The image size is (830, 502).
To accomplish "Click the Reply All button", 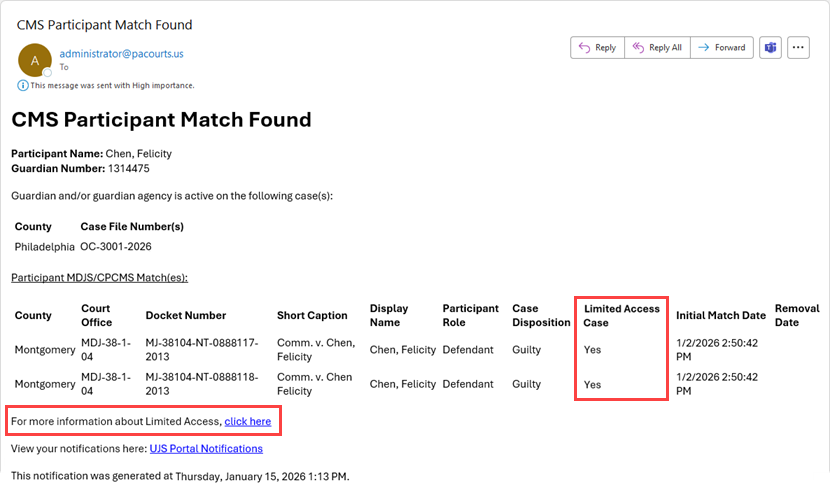I will (x=657, y=48).
